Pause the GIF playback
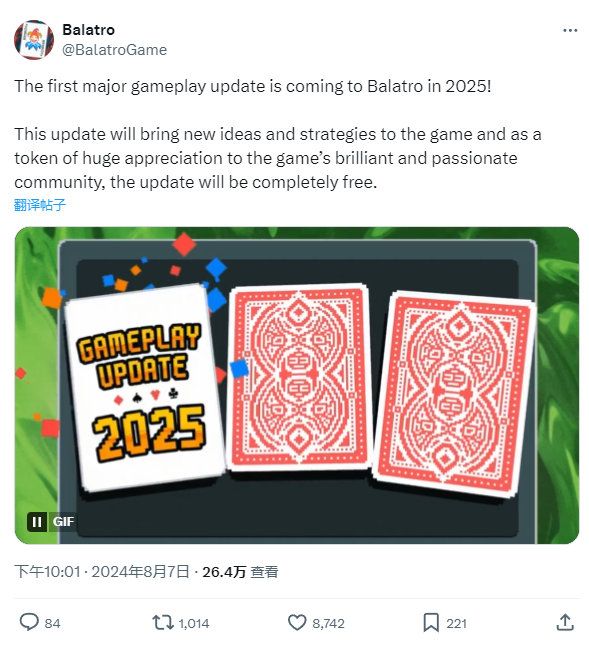This screenshot has width=589, height=645. click(x=37, y=522)
